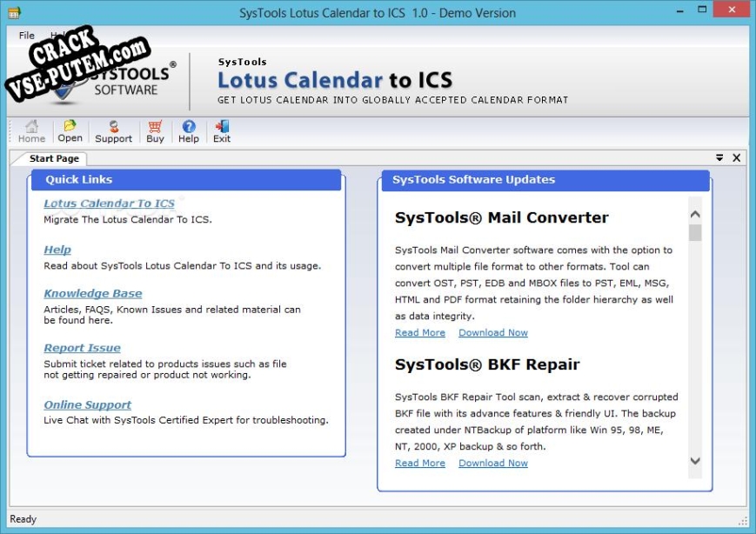Viewport: 756px width, 534px height.
Task: Open the Knowledge Base link
Action: [92, 293]
